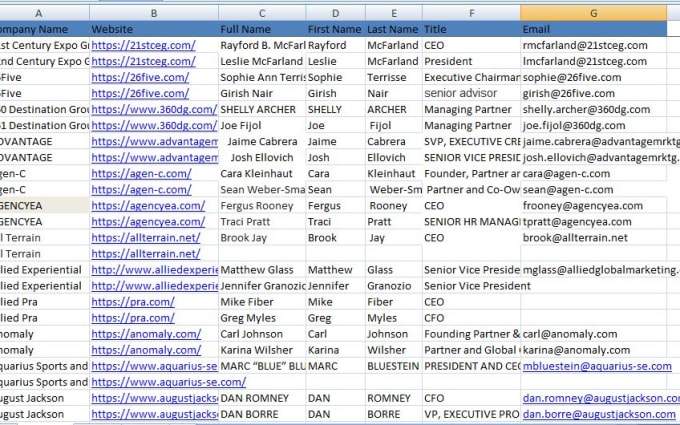Viewport: 680px width, 425px height.
Task: Click the dan.romney@augustjackson email link
Action: coord(601,398)
